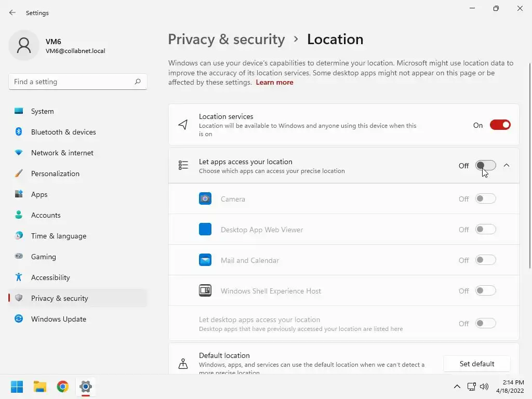Click the back arrow in Settings
532x399 pixels.
tap(12, 12)
